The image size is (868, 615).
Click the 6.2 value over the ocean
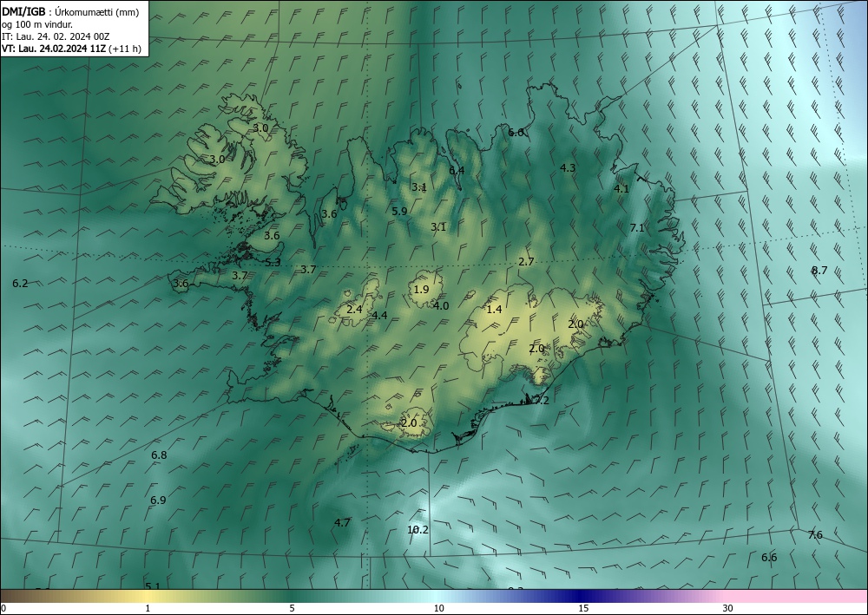point(20,283)
